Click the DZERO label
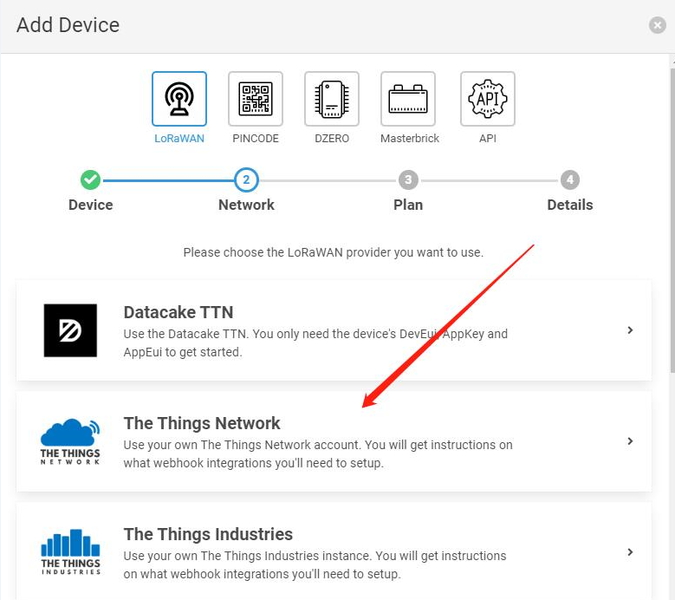This screenshot has height=600, width=675. point(331,139)
